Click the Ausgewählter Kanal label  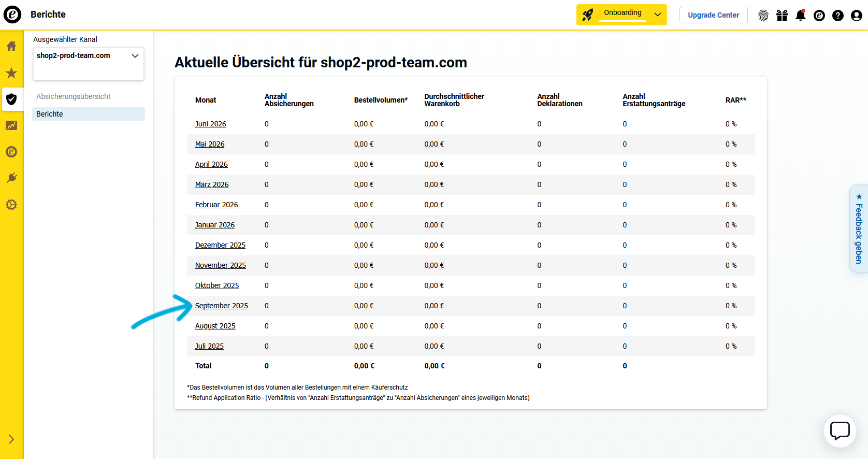(x=65, y=39)
